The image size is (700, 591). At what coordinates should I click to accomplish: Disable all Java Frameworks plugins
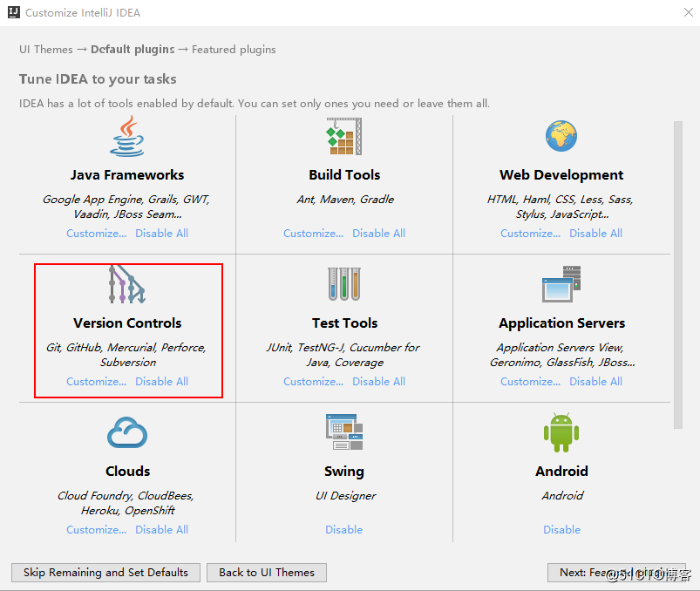[x=161, y=234]
